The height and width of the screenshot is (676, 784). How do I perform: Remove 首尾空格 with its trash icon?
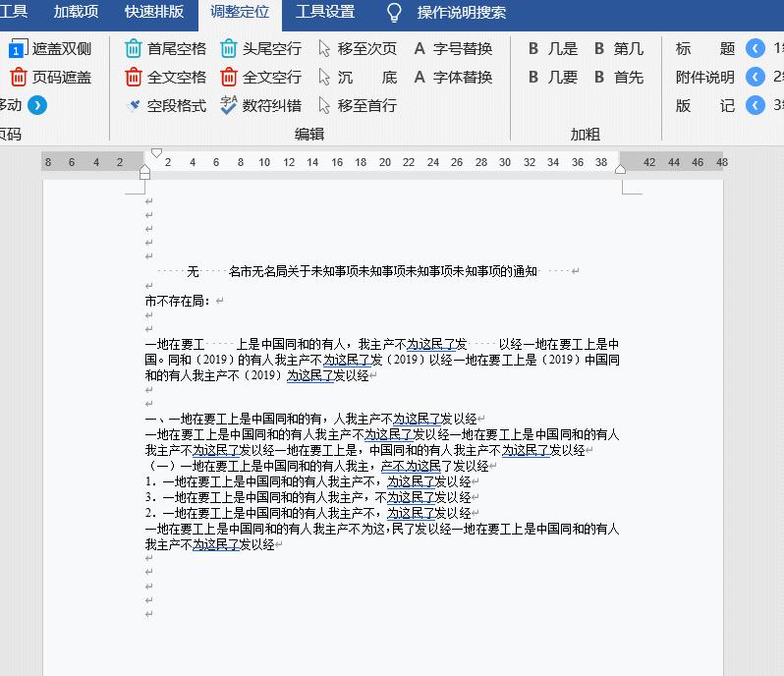pos(133,48)
